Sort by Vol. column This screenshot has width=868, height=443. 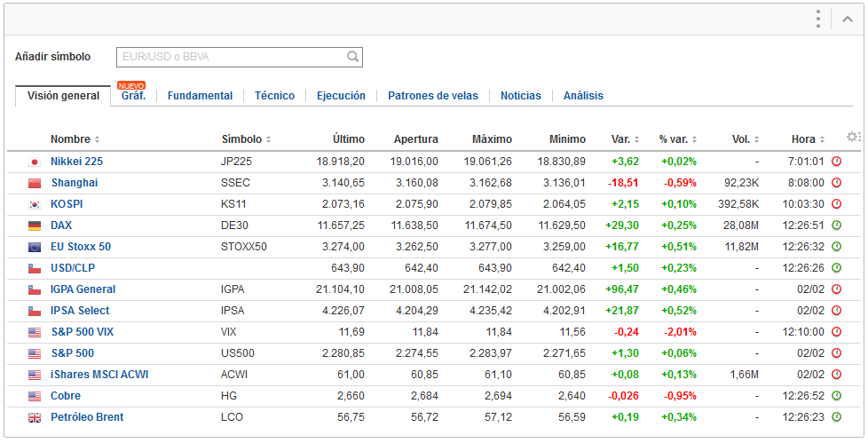[746, 139]
